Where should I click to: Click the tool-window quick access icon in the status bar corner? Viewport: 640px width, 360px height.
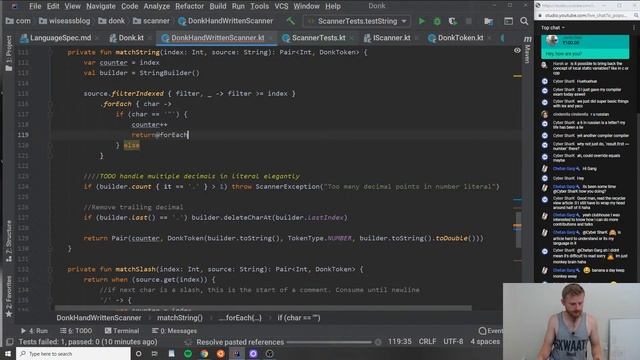pyautogui.click(x=9, y=342)
